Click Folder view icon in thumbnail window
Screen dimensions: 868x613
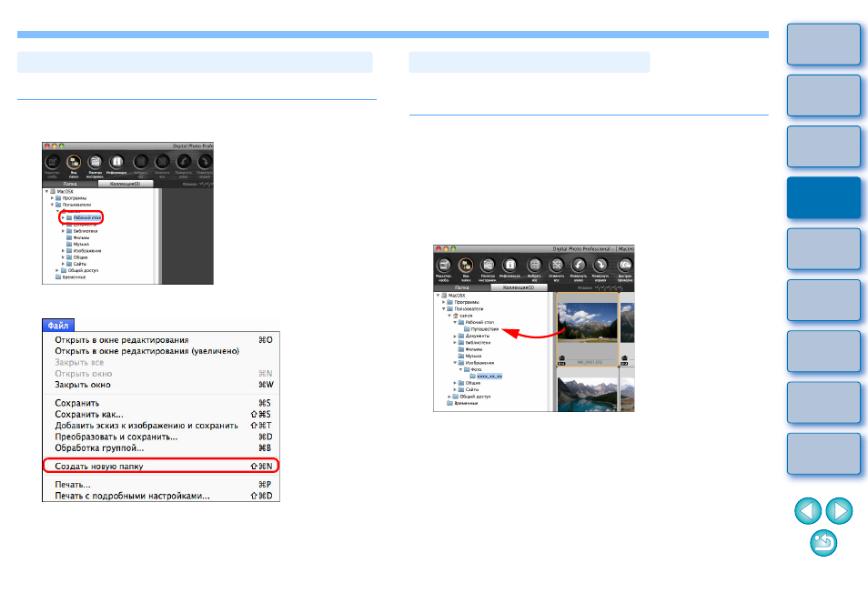(466, 266)
